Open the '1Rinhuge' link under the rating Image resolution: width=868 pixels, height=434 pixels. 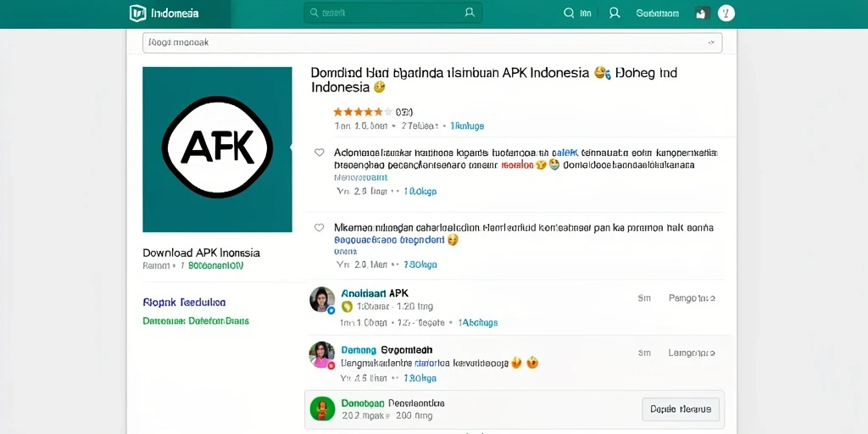coord(467,126)
